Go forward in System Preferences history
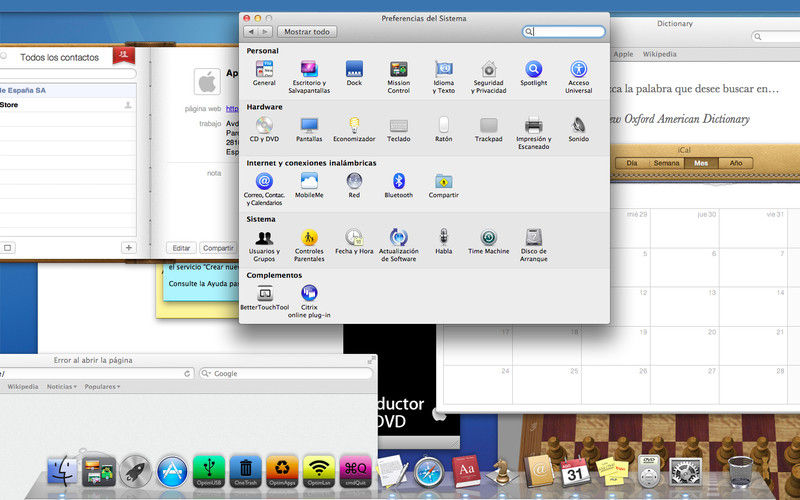The image size is (800, 500). 265,32
